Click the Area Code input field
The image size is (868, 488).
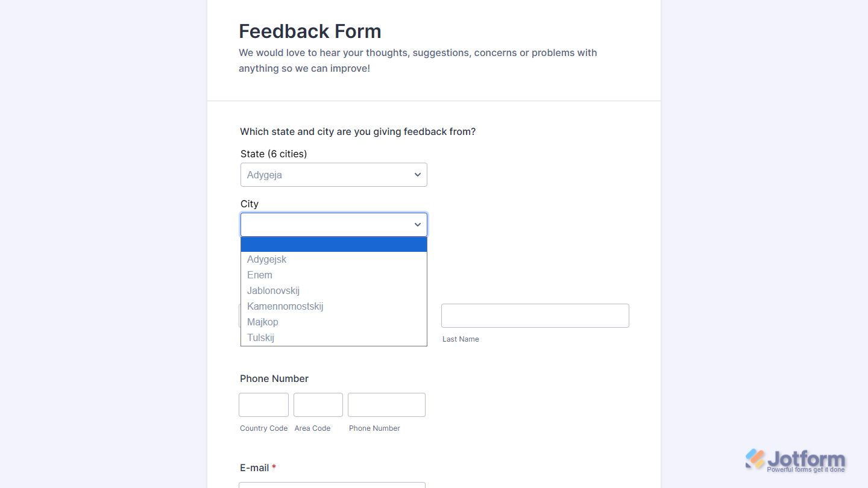click(318, 404)
